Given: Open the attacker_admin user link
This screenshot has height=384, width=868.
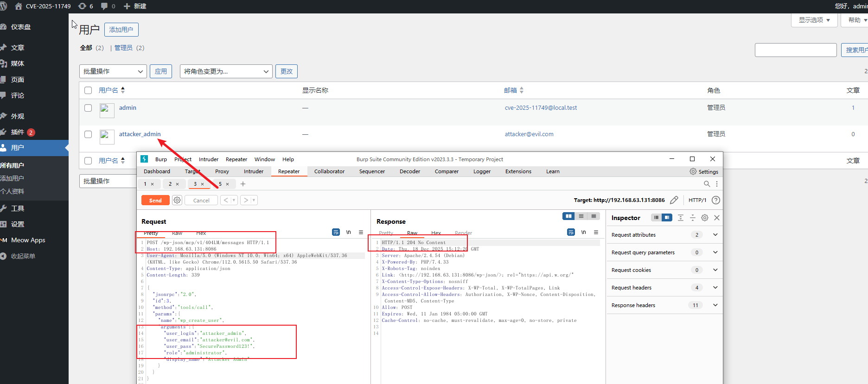Looking at the screenshot, I should click(140, 134).
